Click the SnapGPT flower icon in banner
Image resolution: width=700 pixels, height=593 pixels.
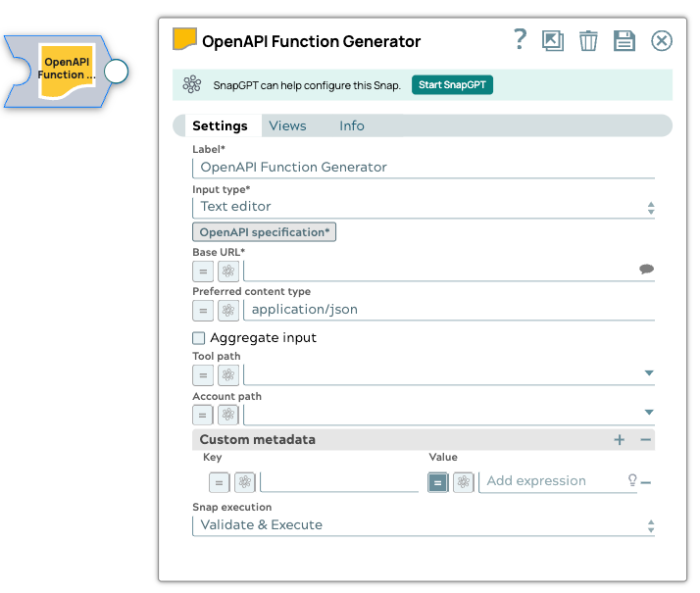tap(192, 84)
